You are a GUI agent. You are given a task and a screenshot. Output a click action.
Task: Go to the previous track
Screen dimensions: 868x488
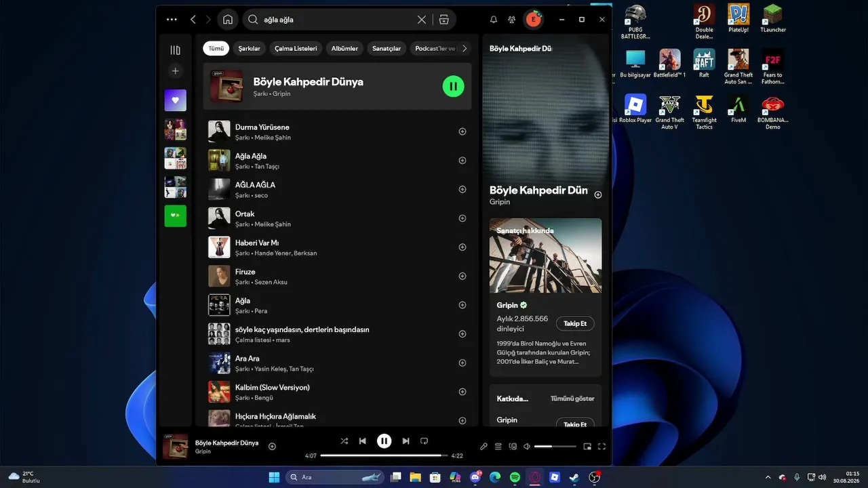[x=362, y=441]
